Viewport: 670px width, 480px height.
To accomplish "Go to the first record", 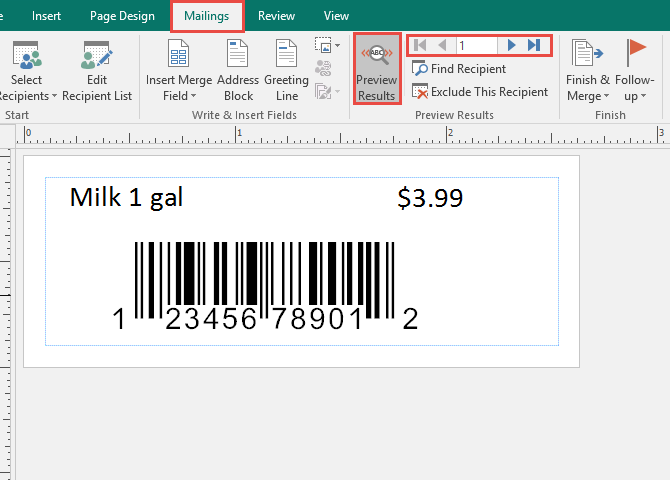I will click(420, 45).
